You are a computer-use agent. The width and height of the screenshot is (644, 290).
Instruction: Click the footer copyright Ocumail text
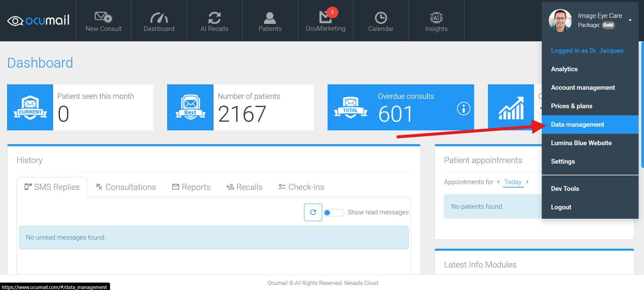tap(323, 283)
